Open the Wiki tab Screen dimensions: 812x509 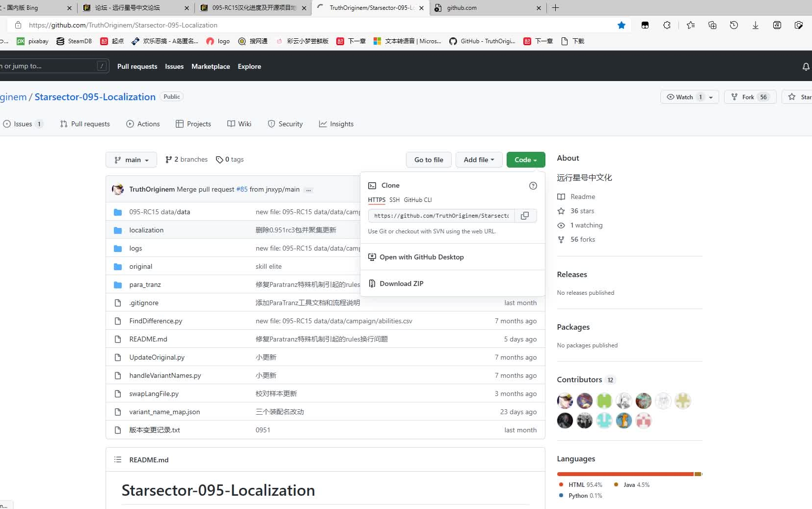[x=239, y=124]
